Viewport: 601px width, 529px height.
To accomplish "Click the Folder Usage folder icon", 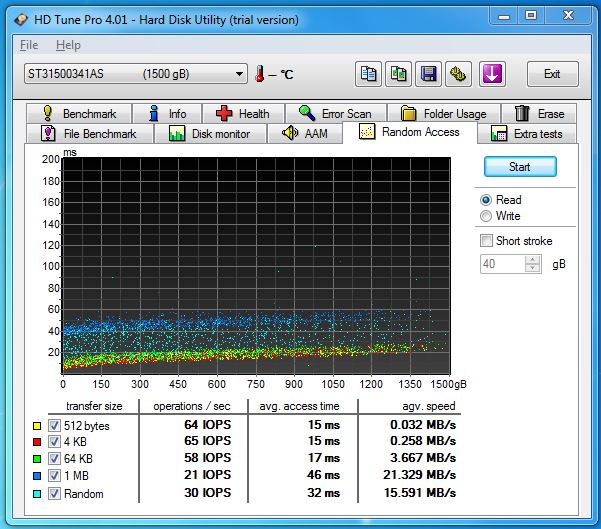I will pos(408,113).
